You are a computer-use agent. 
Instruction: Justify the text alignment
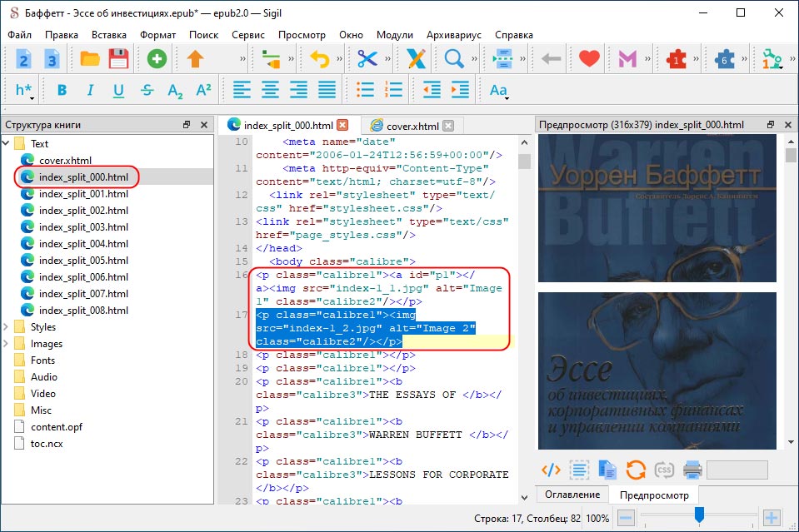pos(327,90)
